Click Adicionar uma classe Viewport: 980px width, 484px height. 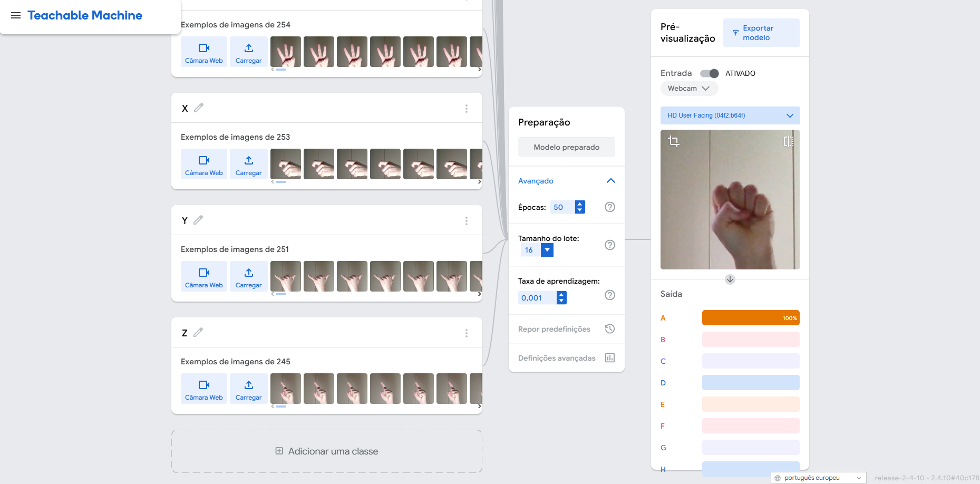click(x=327, y=451)
